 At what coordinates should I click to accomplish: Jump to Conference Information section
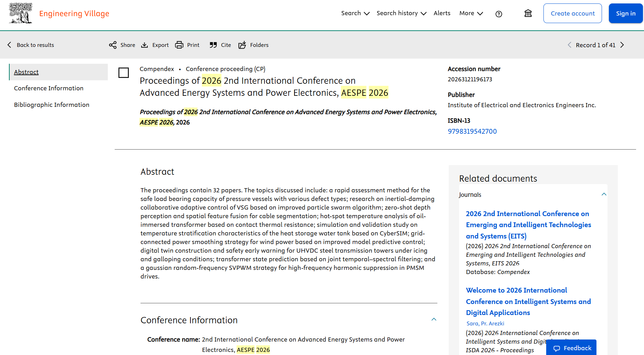49,88
